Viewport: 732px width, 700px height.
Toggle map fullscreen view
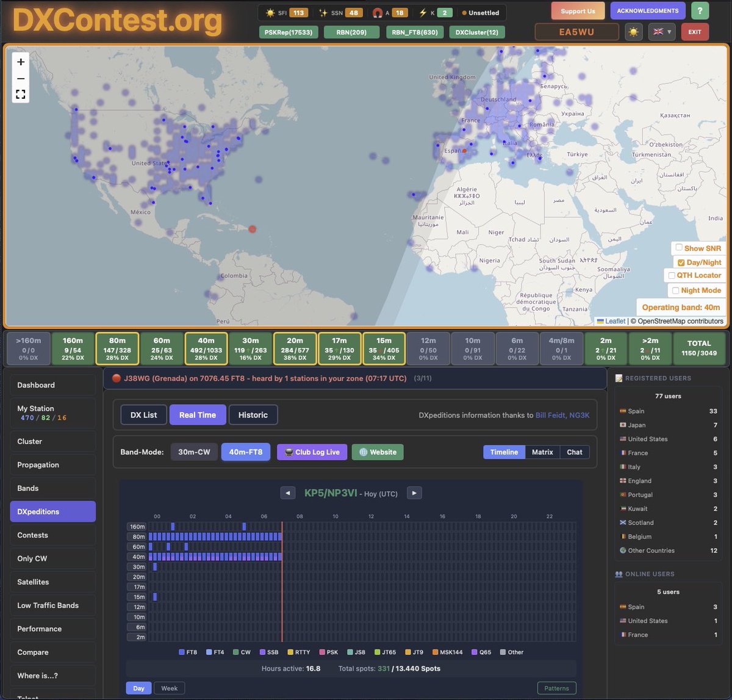click(21, 94)
